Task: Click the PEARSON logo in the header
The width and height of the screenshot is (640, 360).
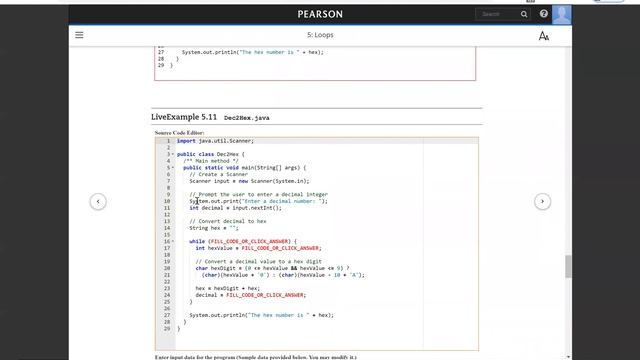Action: pos(320,14)
